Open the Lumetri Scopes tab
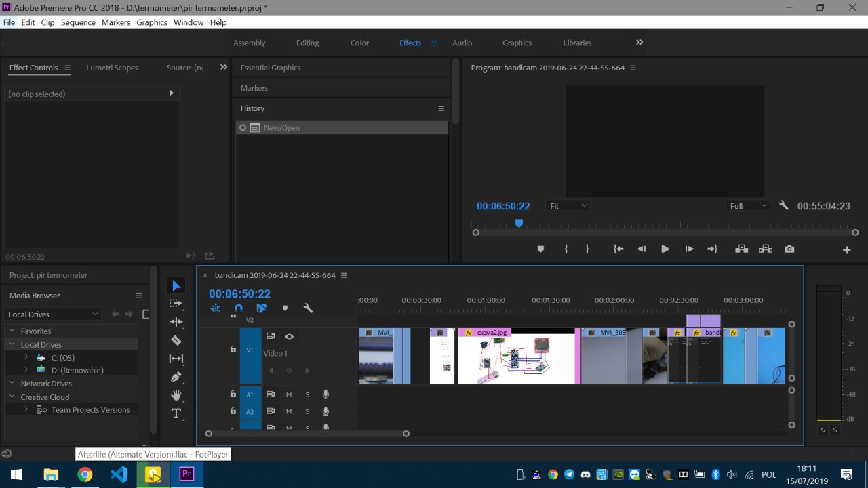 (112, 68)
